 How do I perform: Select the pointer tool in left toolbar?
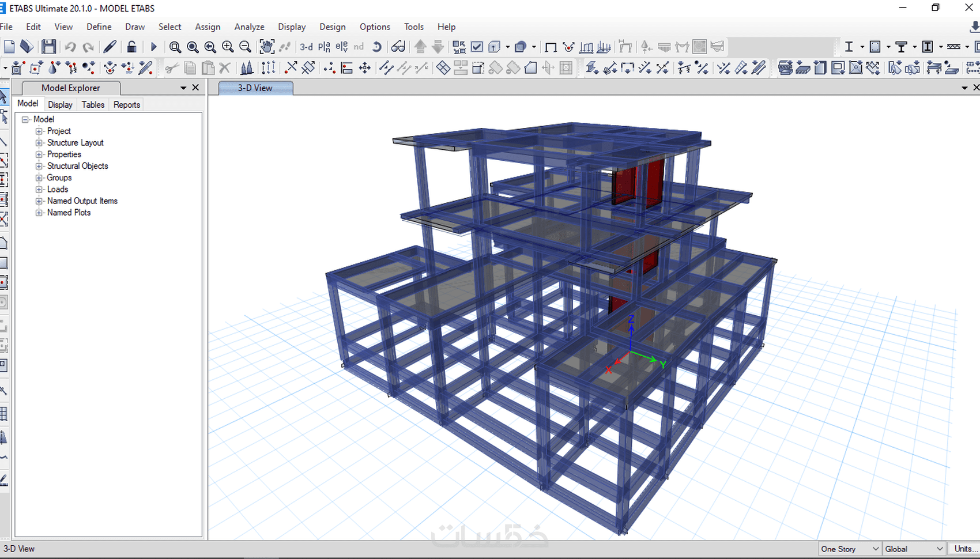3,97
